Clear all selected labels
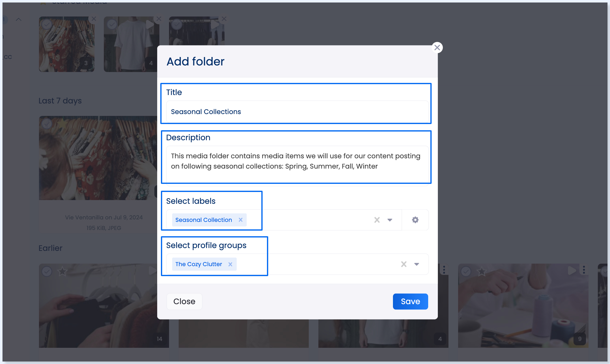The width and height of the screenshot is (610, 364). click(377, 220)
